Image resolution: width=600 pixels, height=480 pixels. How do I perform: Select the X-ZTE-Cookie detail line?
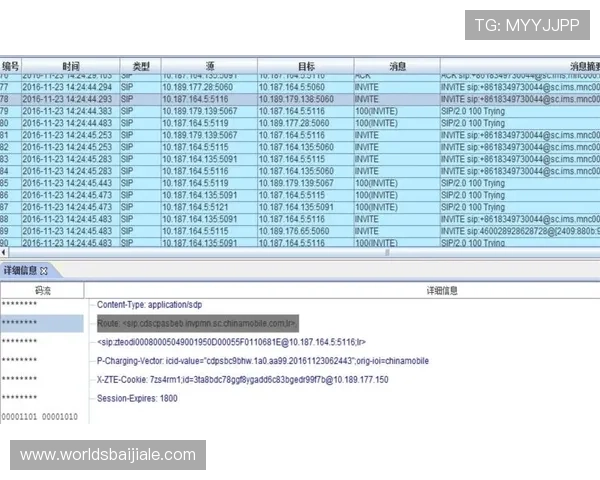(x=242, y=379)
